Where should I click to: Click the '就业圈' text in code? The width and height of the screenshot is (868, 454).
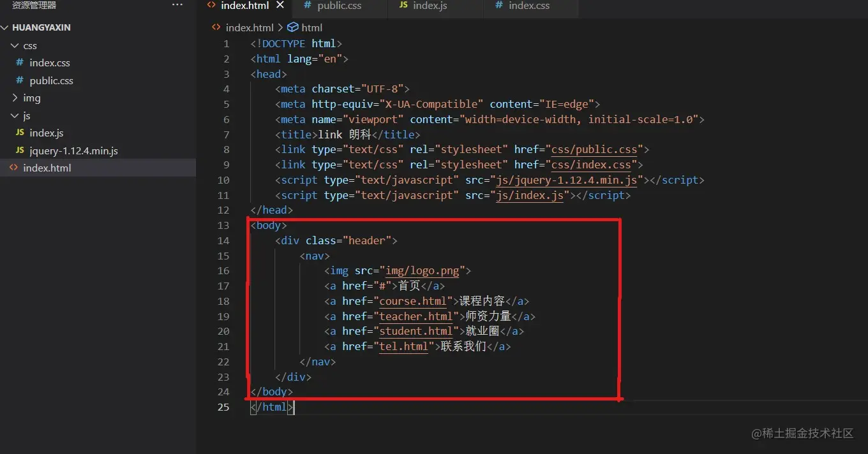click(483, 332)
